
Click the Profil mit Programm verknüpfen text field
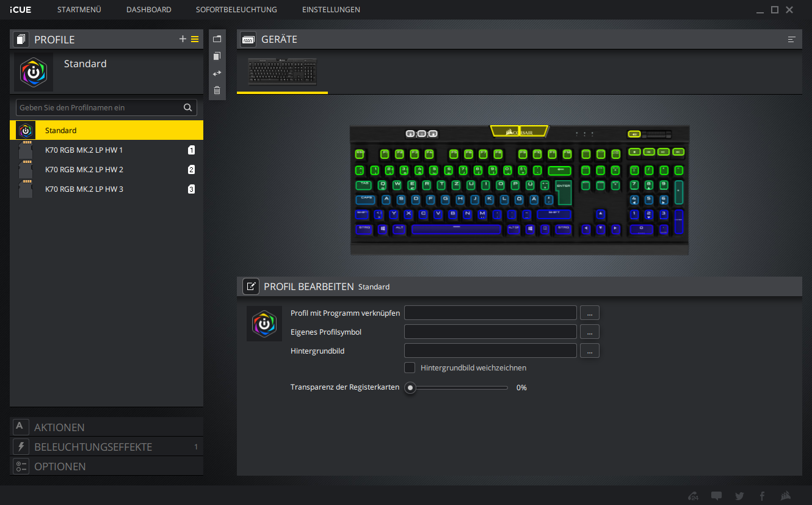point(490,313)
